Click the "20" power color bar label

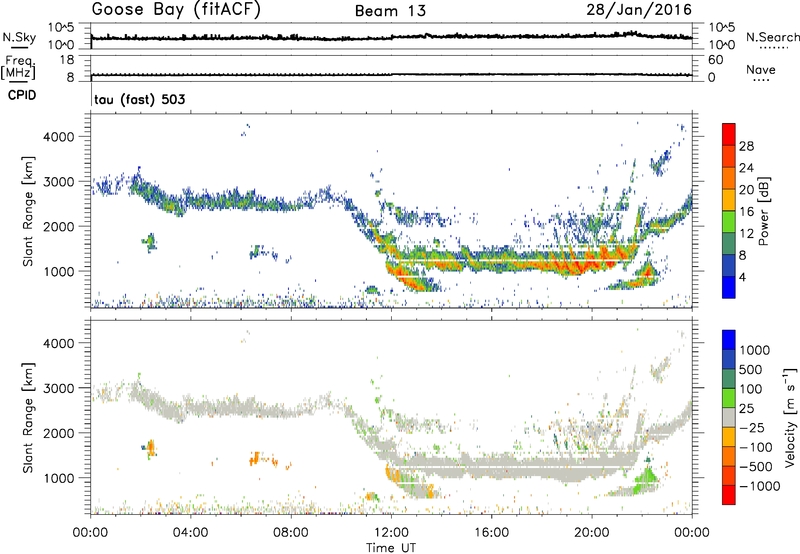tap(746, 190)
